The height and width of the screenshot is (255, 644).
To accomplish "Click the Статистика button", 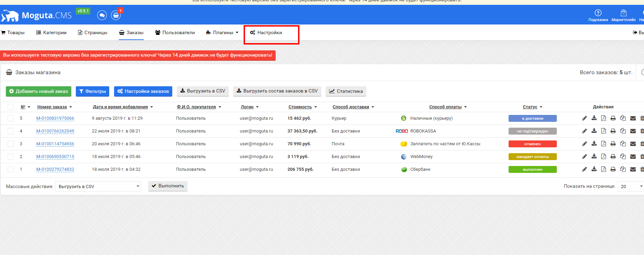I will (346, 91).
